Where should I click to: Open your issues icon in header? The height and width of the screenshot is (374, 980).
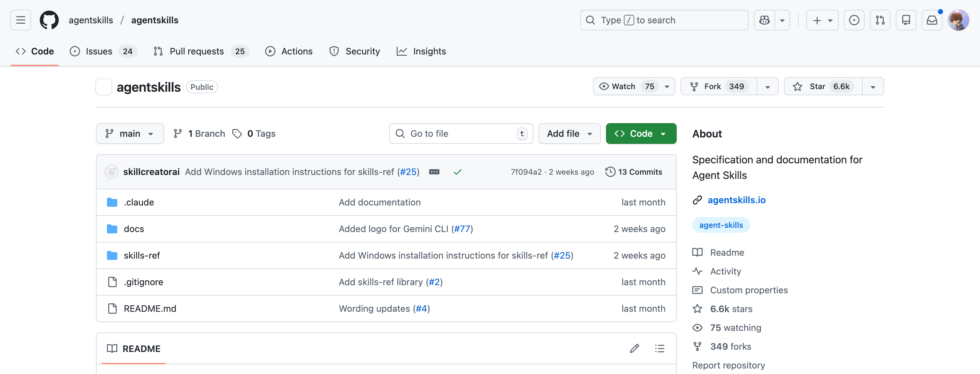[x=854, y=20]
